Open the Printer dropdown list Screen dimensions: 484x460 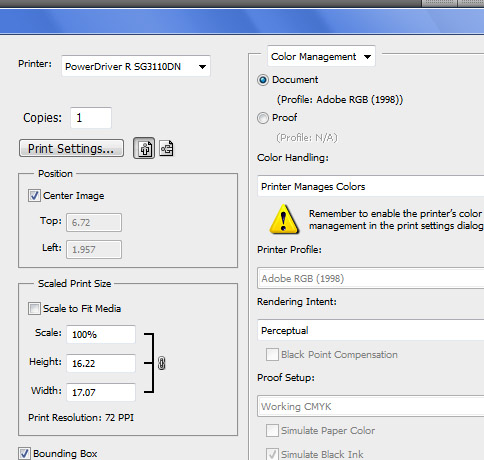(136, 66)
